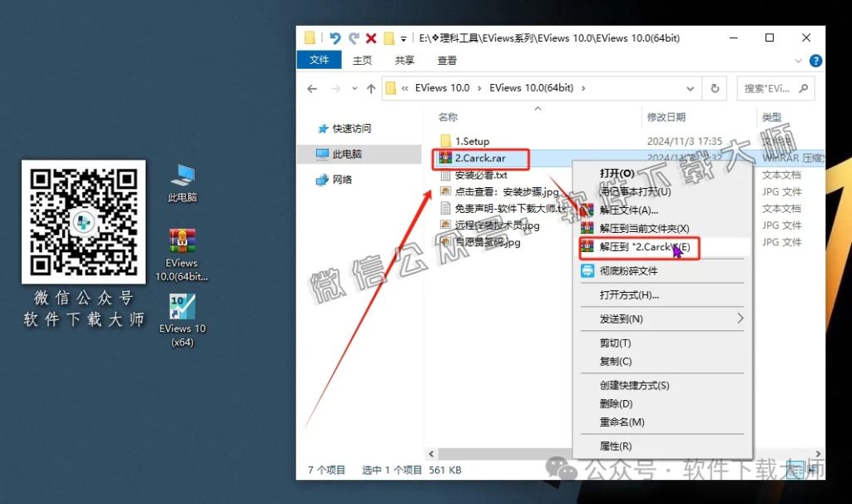Click the red X delete icon in toolbar
The width and height of the screenshot is (852, 504).
(373, 37)
